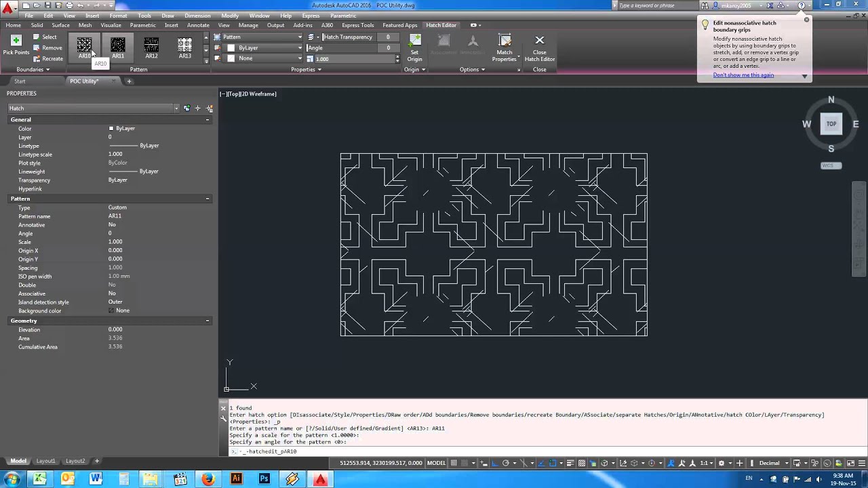Click the TOP face of ViewCube

pyautogui.click(x=831, y=124)
